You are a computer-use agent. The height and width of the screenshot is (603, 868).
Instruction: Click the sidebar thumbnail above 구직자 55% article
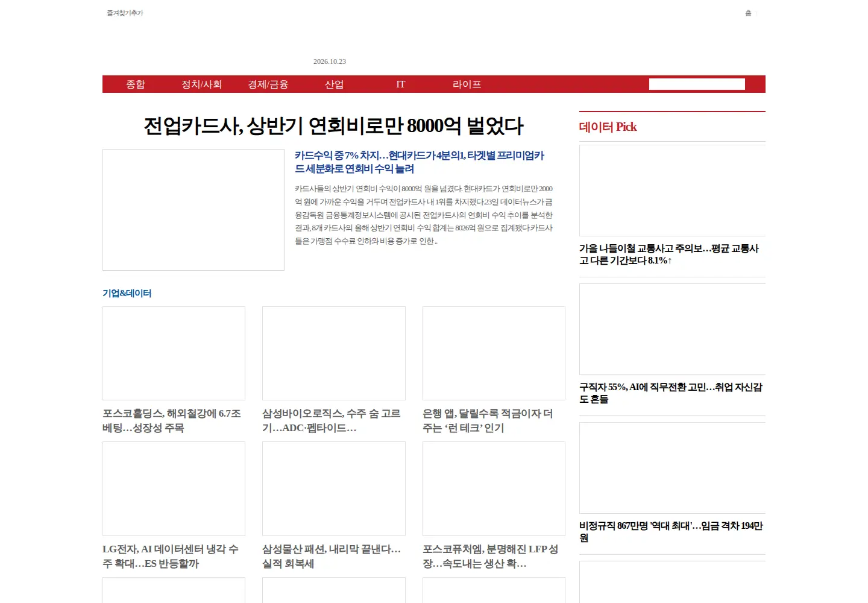672,329
